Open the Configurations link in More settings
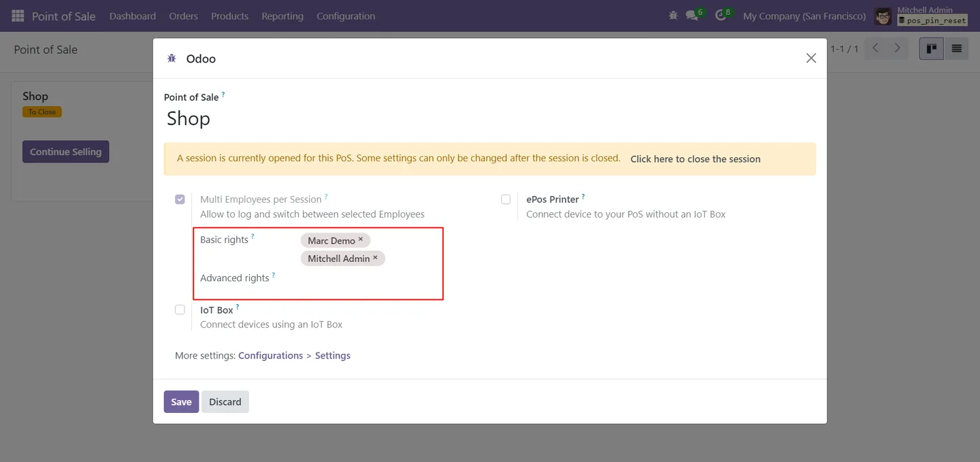This screenshot has width=980, height=462. (271, 355)
